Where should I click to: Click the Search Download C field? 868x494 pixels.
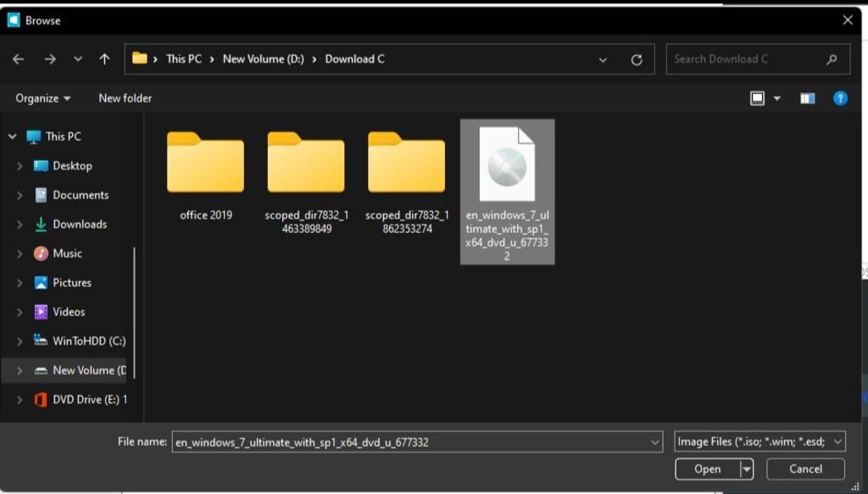click(x=758, y=59)
